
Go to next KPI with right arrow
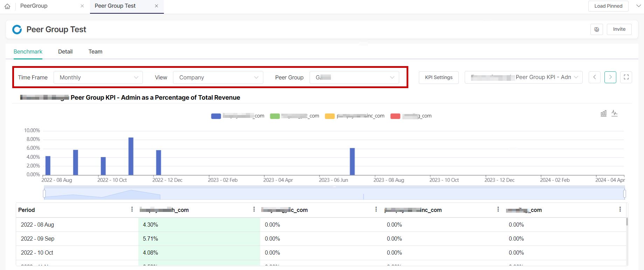[610, 77]
